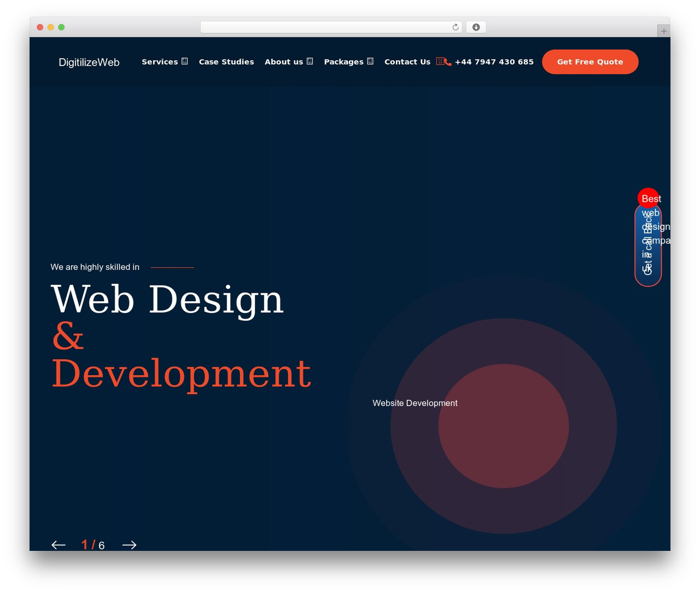
Task: Go to Case Studies page
Action: (226, 62)
